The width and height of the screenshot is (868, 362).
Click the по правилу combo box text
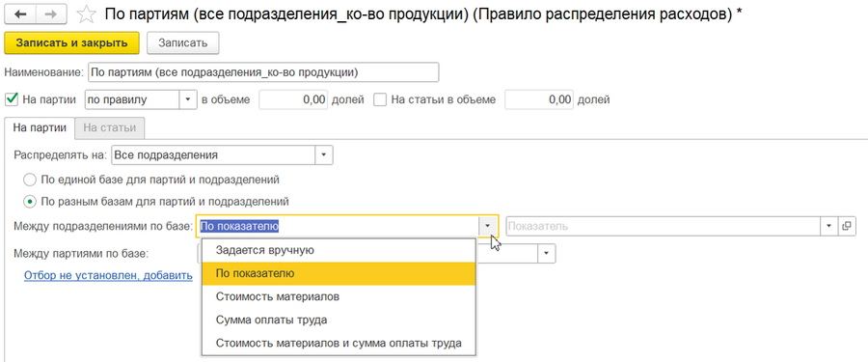(132, 99)
